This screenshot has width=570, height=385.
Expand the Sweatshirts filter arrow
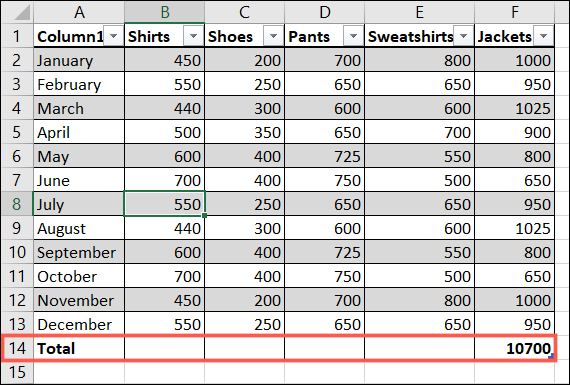(x=463, y=36)
